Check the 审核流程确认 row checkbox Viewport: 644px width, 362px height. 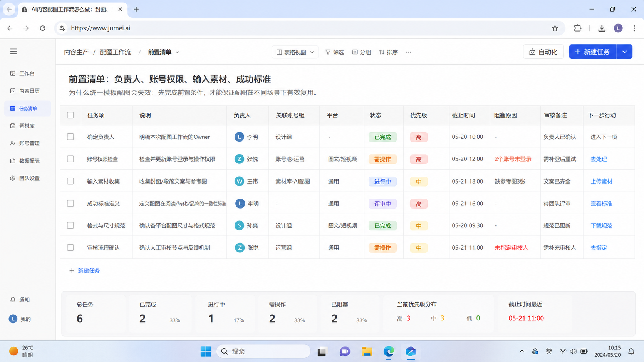pyautogui.click(x=70, y=247)
